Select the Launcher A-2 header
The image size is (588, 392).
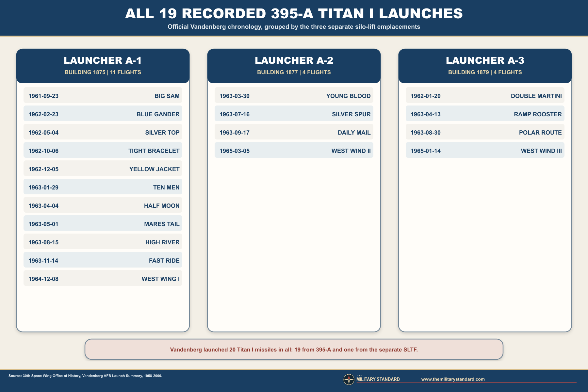[294, 66]
